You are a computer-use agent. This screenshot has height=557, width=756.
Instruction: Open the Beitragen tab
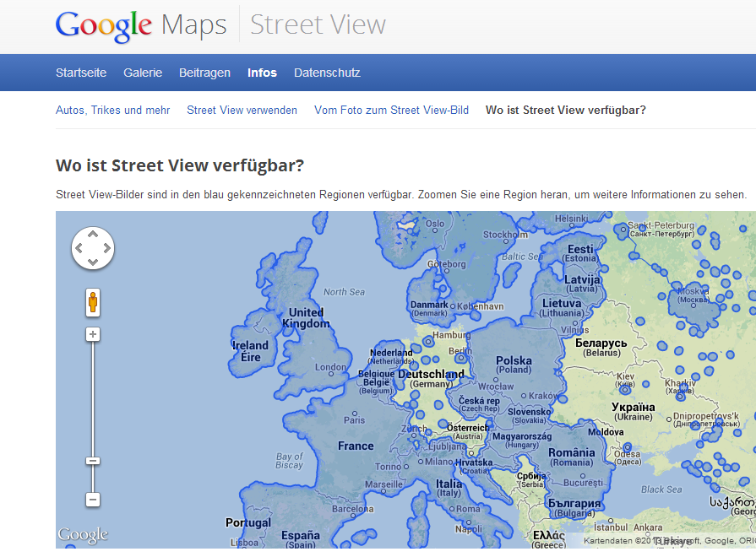pyautogui.click(x=204, y=73)
